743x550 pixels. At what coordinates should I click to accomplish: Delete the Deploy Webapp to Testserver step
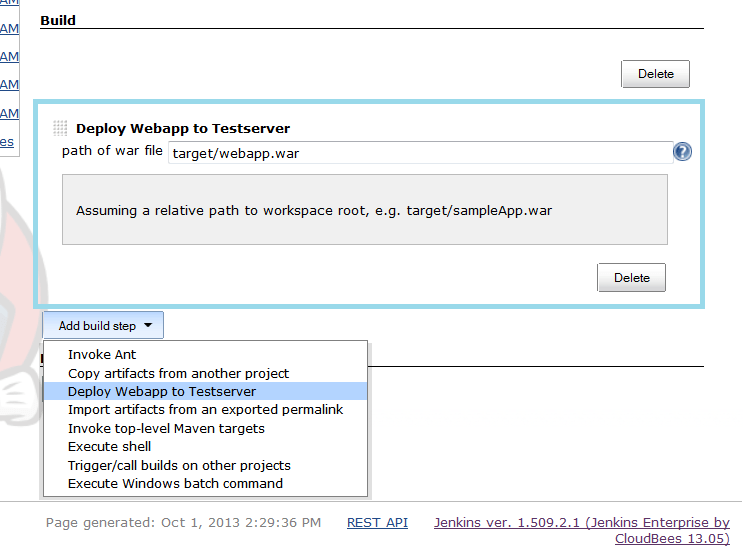(631, 278)
